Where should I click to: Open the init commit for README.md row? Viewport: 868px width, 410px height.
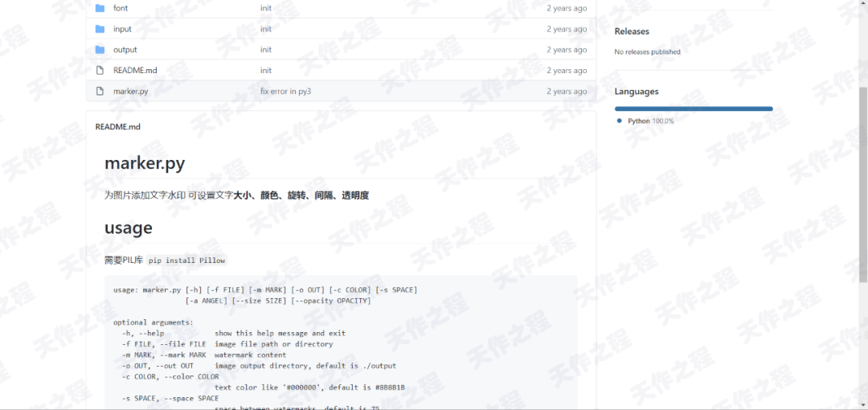(x=266, y=71)
